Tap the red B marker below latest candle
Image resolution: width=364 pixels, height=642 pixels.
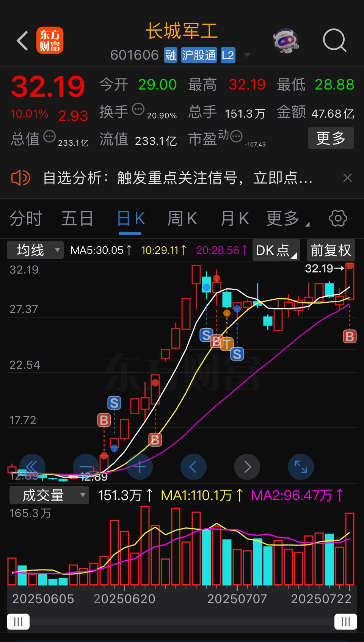(350, 336)
